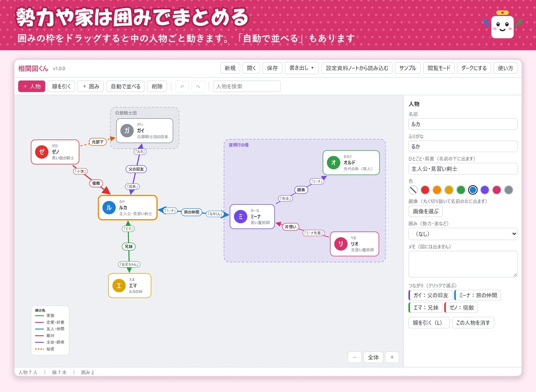Click the ゼノ red avatar circle
The image size is (536, 392).
(42, 152)
